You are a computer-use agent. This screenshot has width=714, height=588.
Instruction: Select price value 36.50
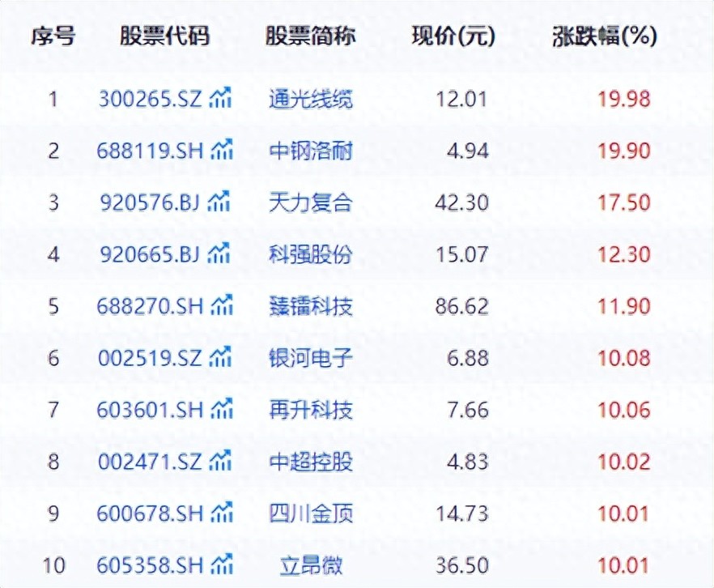click(461, 566)
